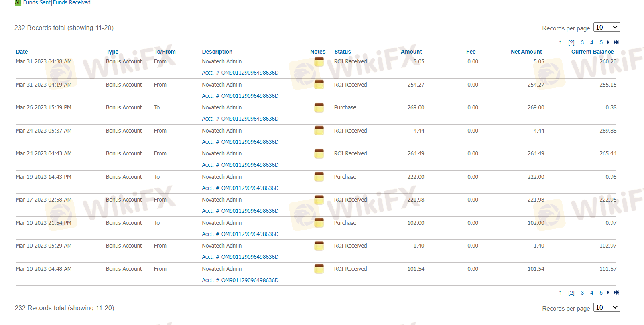Open account link in Mar 10 21:54 PM row

click(x=240, y=234)
